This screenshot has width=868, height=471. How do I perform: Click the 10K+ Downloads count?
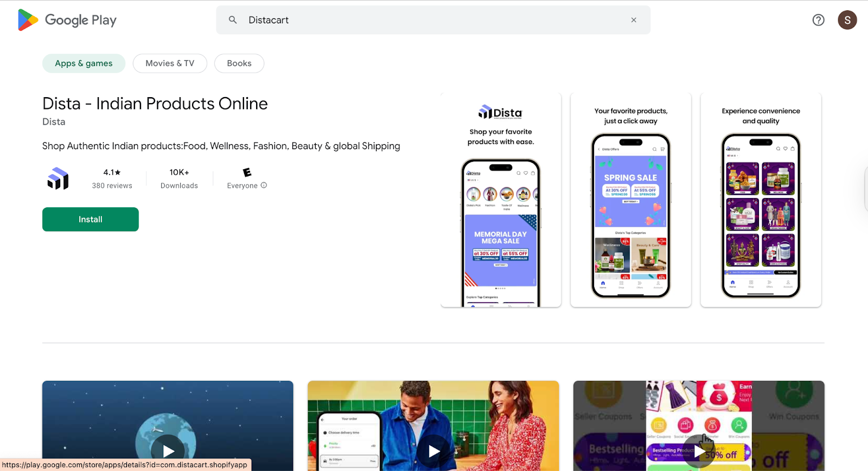(x=179, y=179)
